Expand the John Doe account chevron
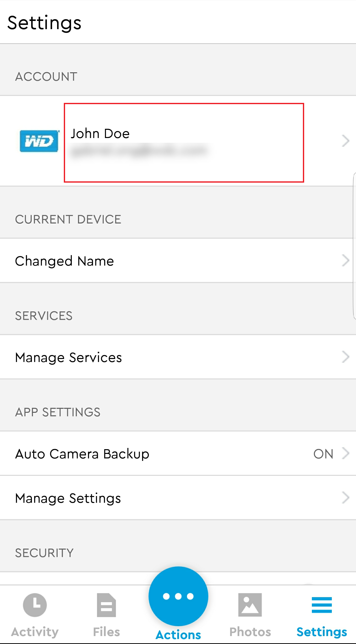Screen dimensions: 356x644 pyautogui.click(x=346, y=141)
